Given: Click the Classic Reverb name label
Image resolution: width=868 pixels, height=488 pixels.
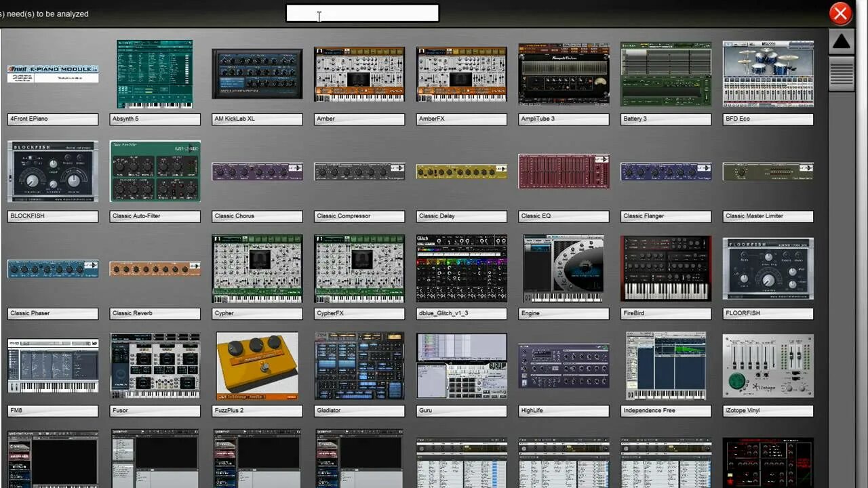Looking at the screenshot, I should coord(155,313).
